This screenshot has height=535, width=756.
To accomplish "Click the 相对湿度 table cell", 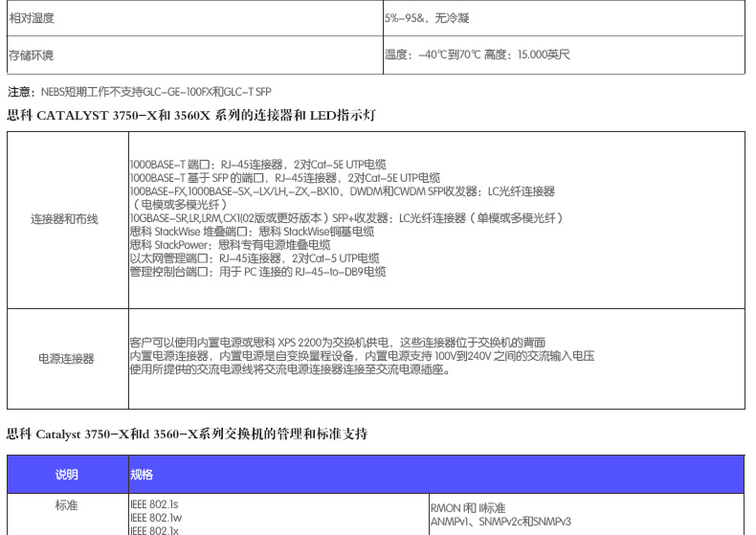I will tap(33, 18).
